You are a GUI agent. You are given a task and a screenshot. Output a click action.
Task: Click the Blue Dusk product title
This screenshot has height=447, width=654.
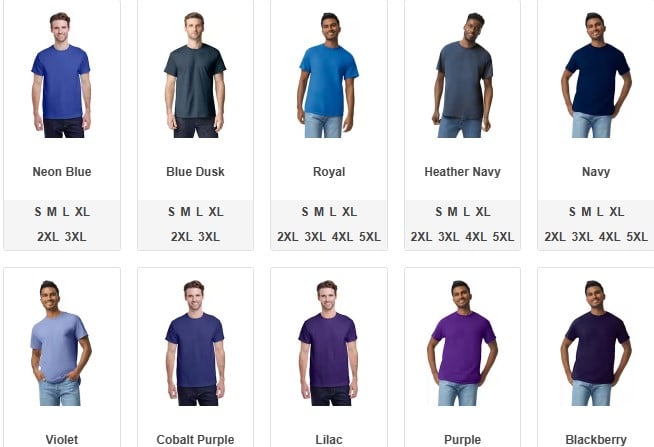(x=195, y=172)
